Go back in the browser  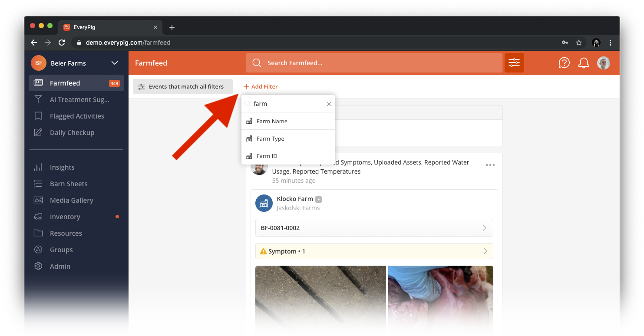pyautogui.click(x=34, y=43)
